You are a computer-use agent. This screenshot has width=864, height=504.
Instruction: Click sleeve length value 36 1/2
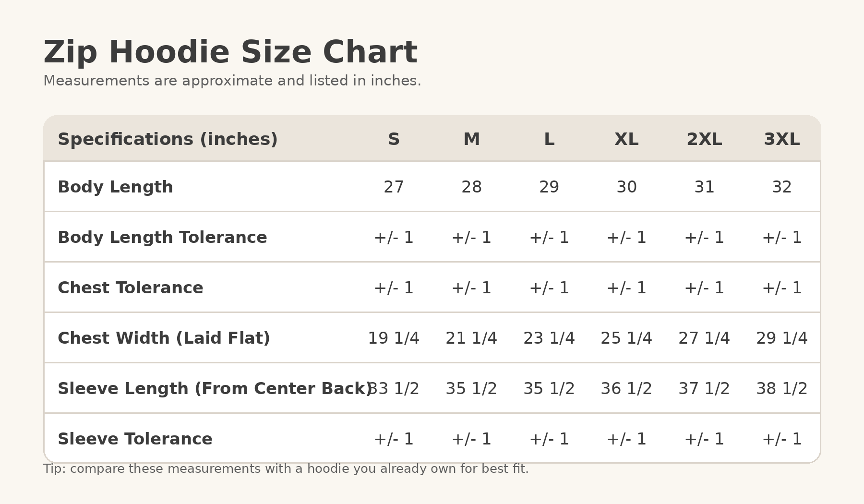(626, 388)
